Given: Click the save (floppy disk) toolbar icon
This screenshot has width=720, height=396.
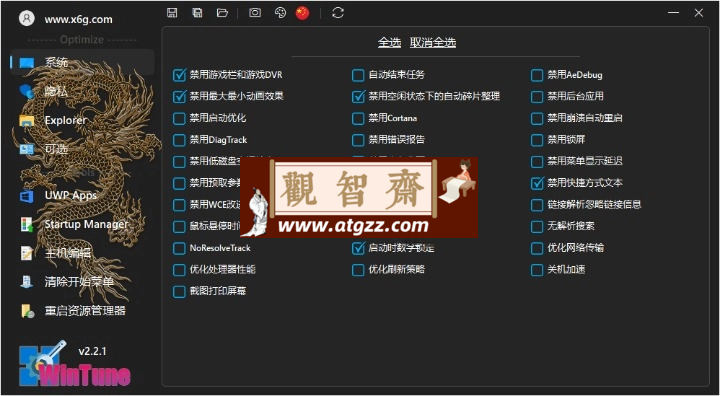Looking at the screenshot, I should (x=172, y=13).
